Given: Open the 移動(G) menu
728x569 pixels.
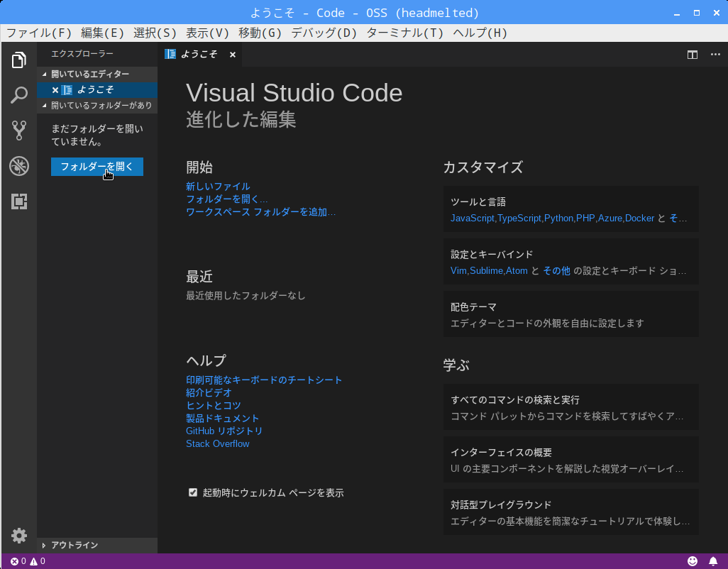Looking at the screenshot, I should coord(260,33).
